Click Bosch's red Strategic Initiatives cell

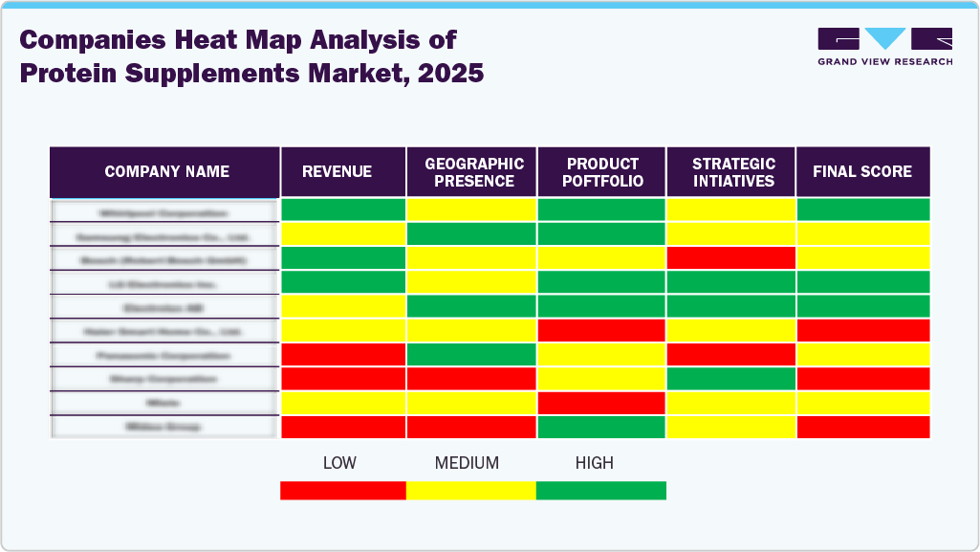pos(731,259)
